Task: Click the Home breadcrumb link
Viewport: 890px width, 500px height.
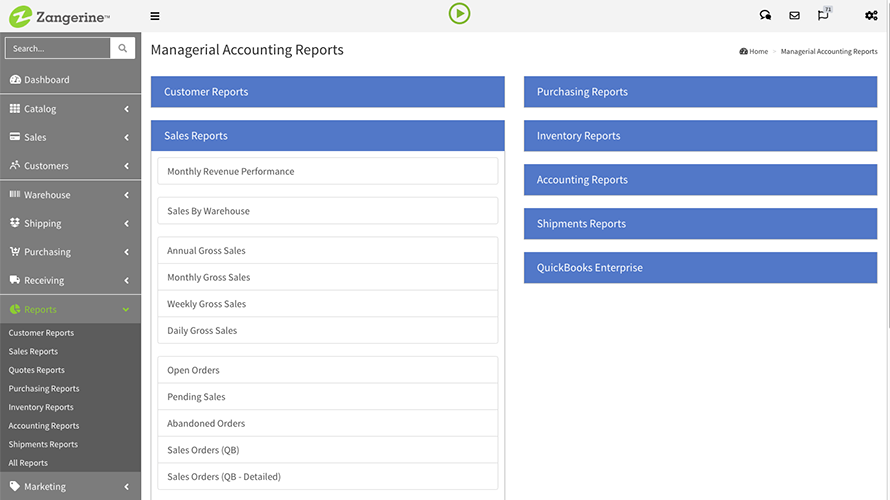Action: click(758, 51)
